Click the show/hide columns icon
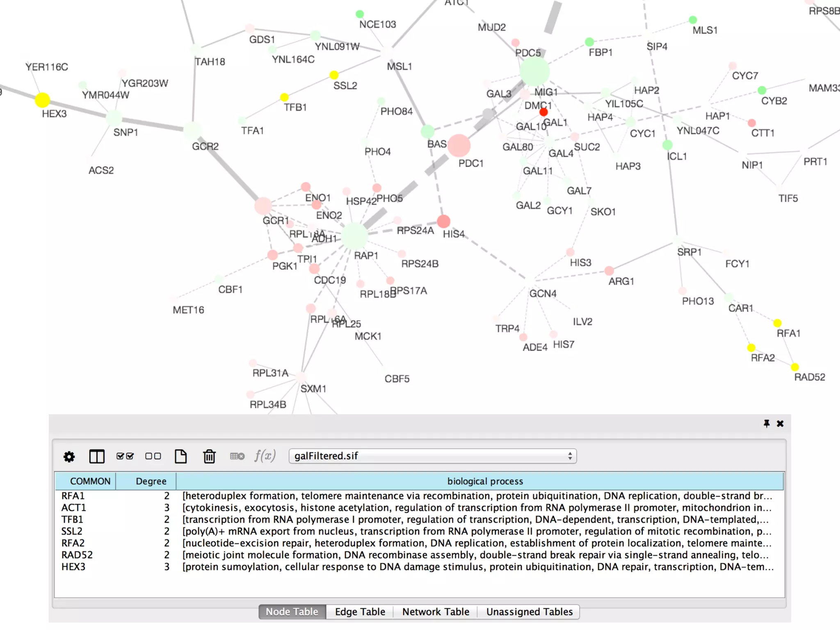The image size is (840, 630). (x=97, y=457)
